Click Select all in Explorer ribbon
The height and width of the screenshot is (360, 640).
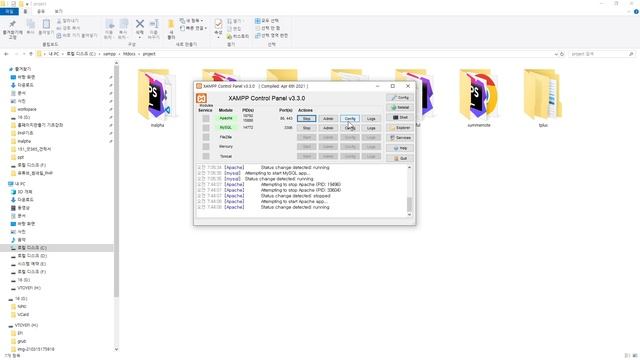click(x=267, y=20)
